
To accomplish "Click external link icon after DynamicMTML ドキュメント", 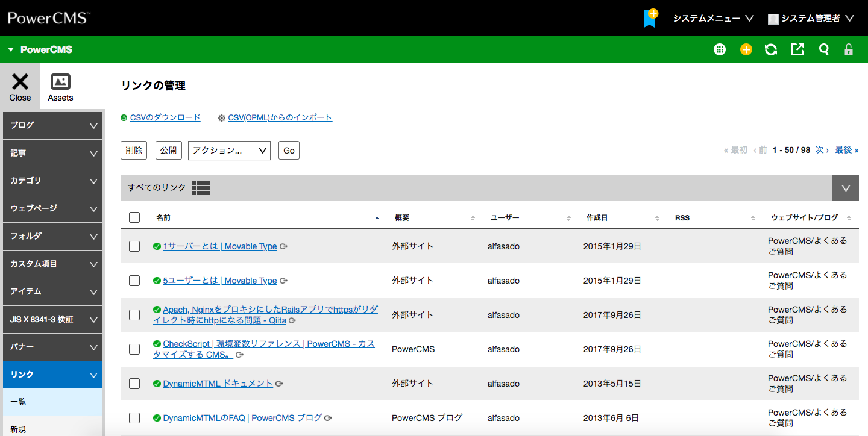I will pyautogui.click(x=279, y=384).
